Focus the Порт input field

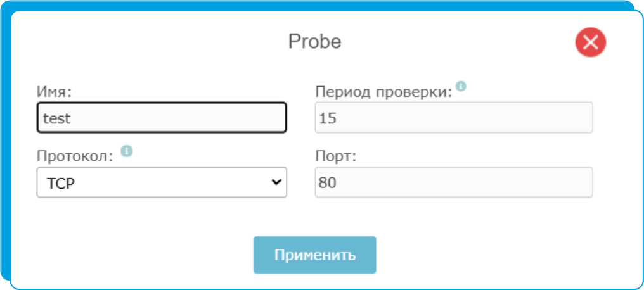point(454,182)
